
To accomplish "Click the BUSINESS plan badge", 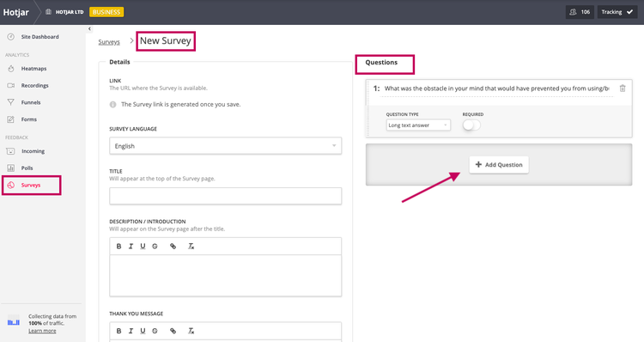I will click(106, 12).
